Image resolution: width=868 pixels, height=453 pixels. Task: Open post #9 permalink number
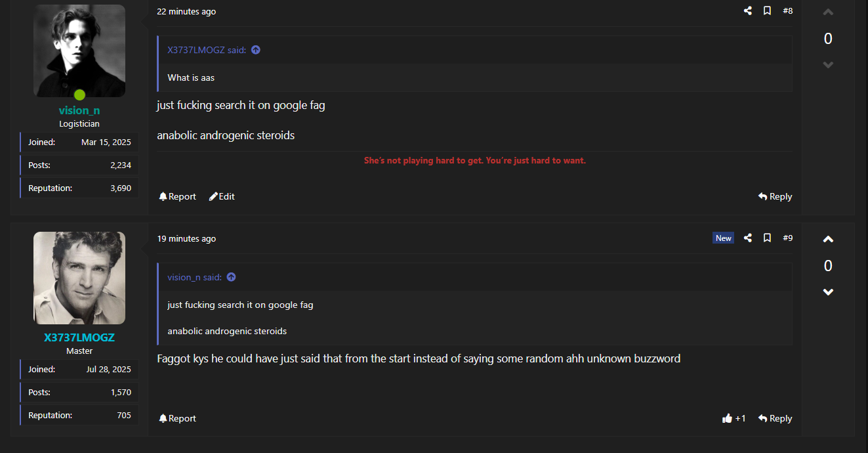tap(787, 238)
